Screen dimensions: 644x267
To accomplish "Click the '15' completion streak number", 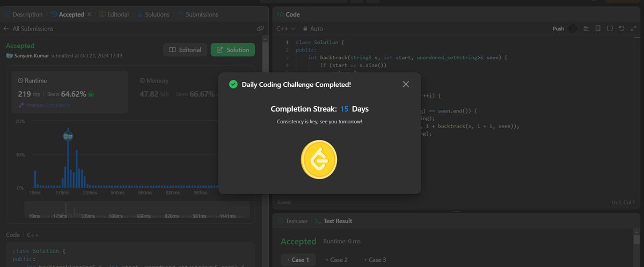I will 345,109.
